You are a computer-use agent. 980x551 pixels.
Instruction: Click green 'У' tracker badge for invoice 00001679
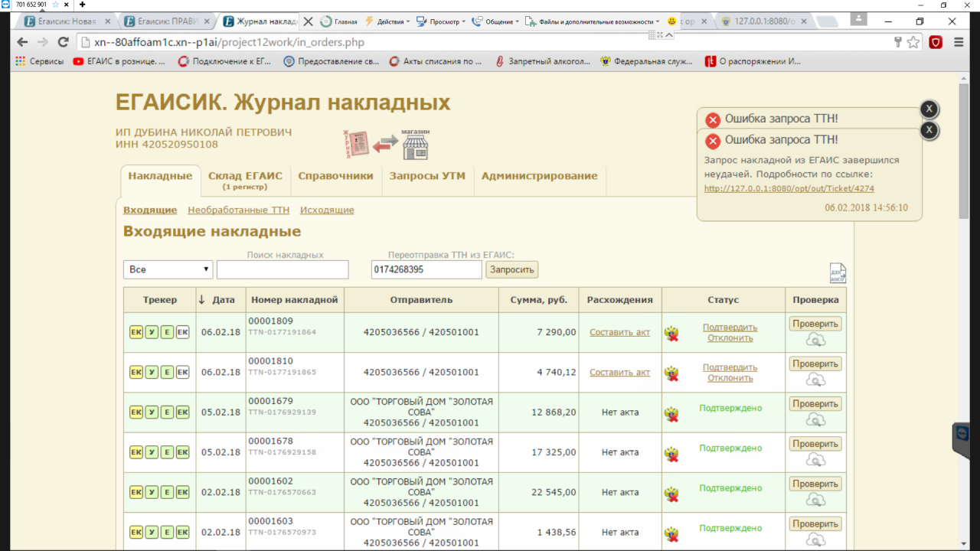(x=152, y=412)
